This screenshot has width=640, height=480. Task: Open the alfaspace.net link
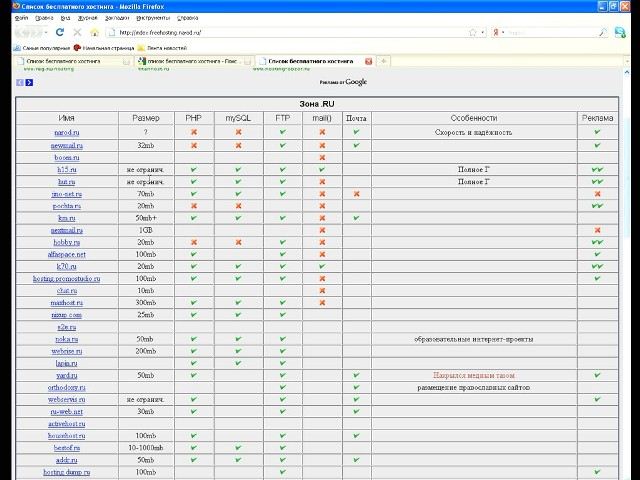pyautogui.click(x=67, y=255)
